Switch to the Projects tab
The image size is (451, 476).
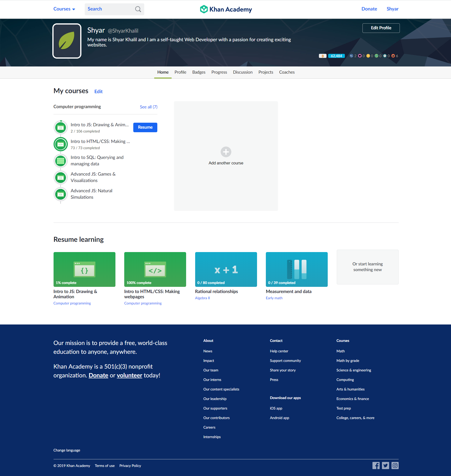click(266, 72)
